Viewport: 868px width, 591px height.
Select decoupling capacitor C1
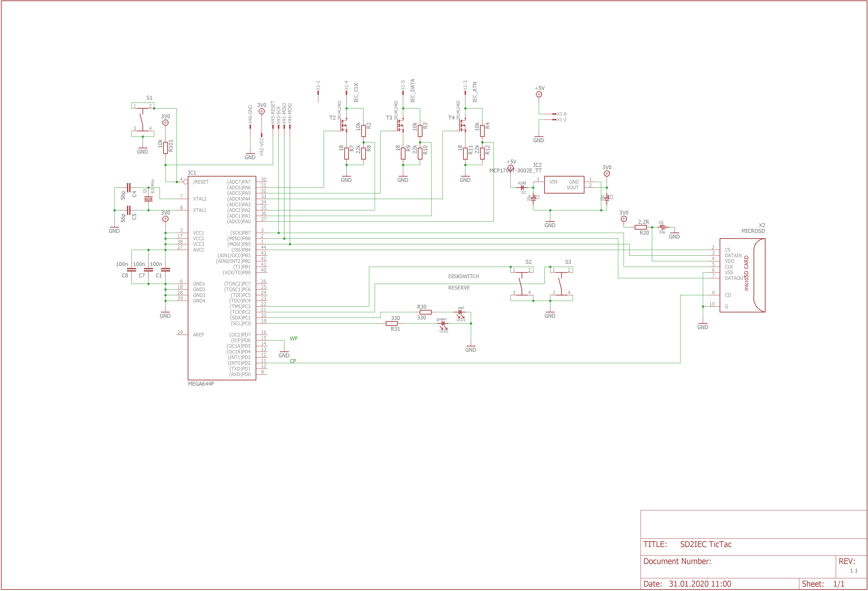[x=165, y=269]
